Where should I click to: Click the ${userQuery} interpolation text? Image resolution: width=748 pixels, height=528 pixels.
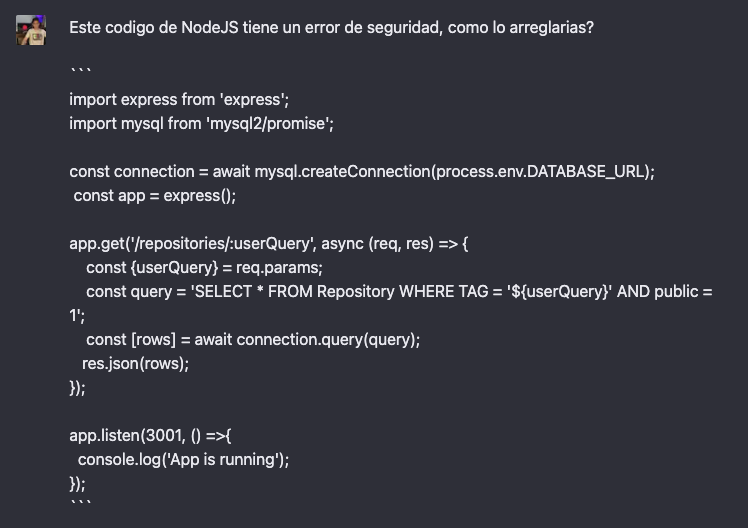coord(559,291)
